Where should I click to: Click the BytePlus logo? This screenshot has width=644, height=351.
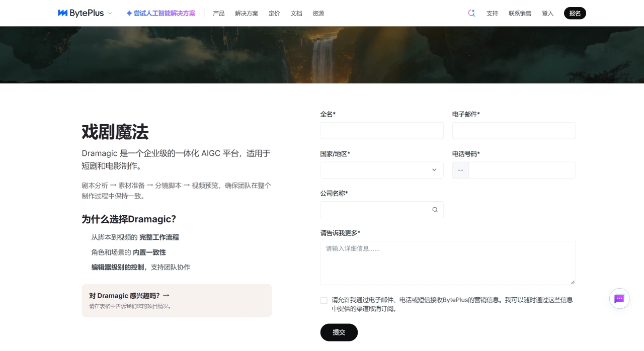pos(80,13)
